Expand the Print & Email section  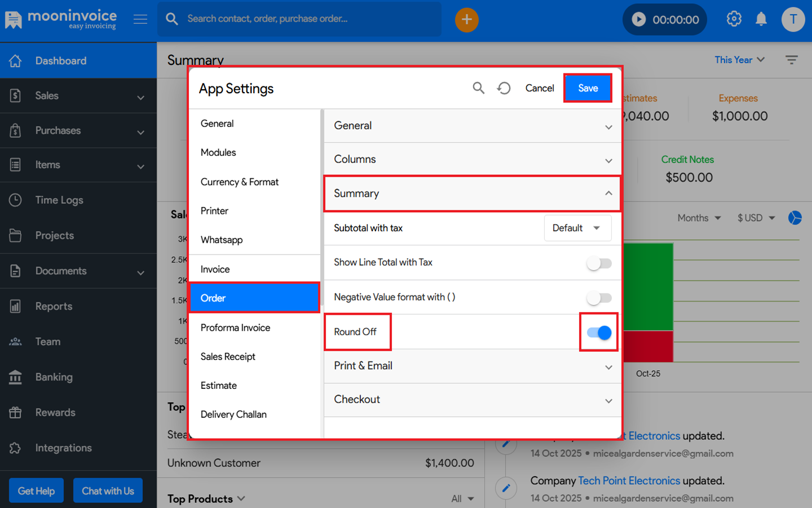coord(472,366)
